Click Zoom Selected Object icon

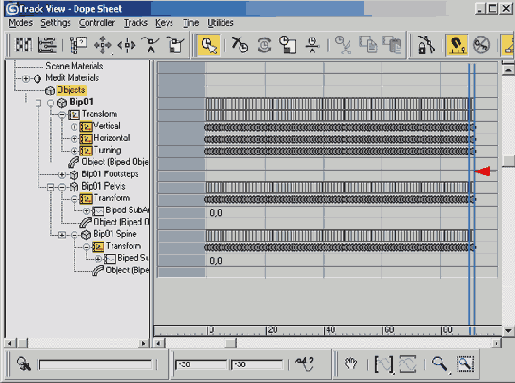(x=24, y=364)
